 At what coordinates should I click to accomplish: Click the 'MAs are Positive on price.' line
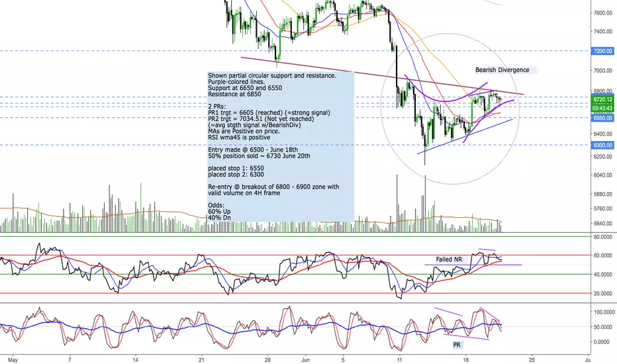click(244, 131)
